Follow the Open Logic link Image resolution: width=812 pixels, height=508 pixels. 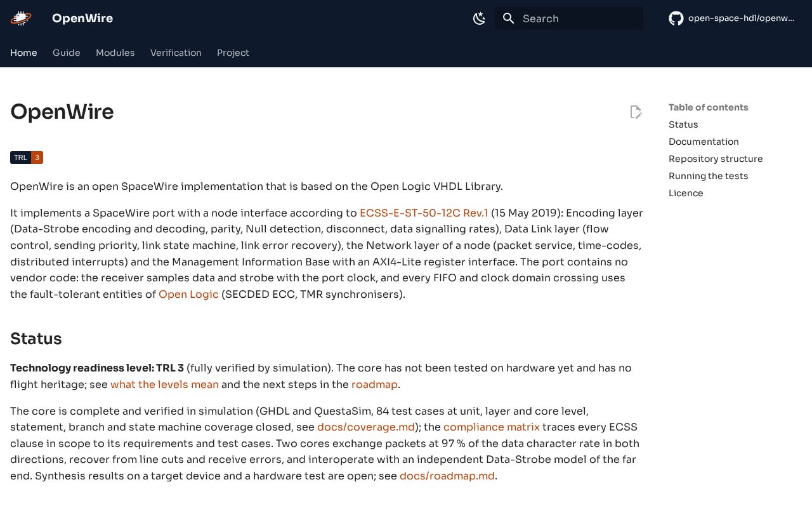188,295
